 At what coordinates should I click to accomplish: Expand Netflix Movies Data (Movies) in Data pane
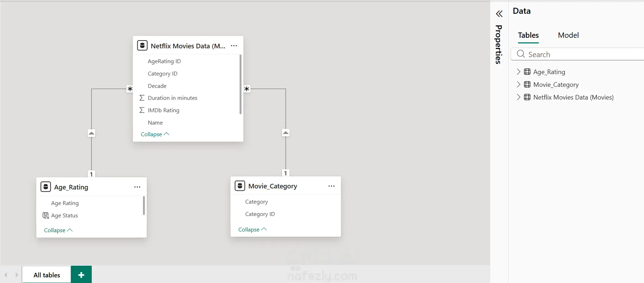point(518,97)
